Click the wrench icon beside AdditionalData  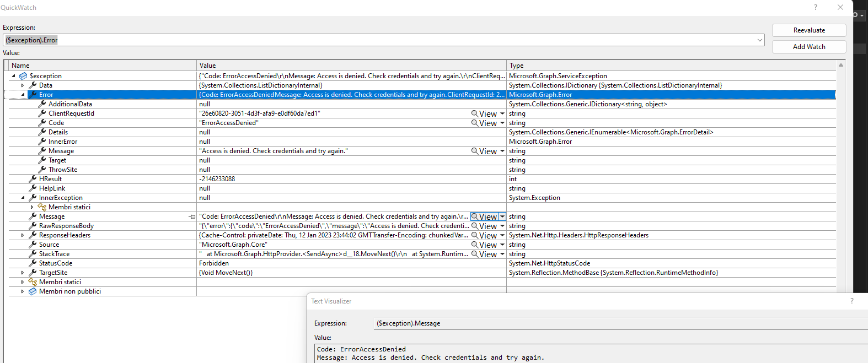click(x=42, y=104)
